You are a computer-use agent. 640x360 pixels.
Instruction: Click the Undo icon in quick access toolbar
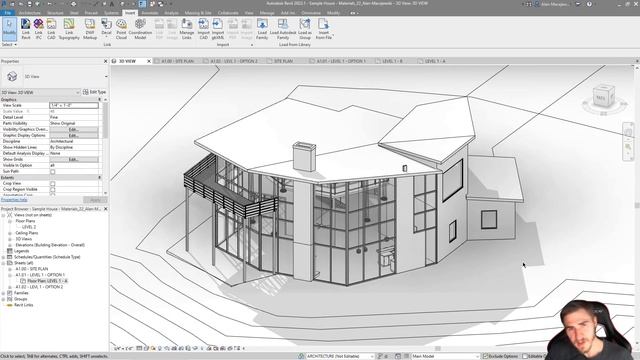pyautogui.click(x=49, y=4)
